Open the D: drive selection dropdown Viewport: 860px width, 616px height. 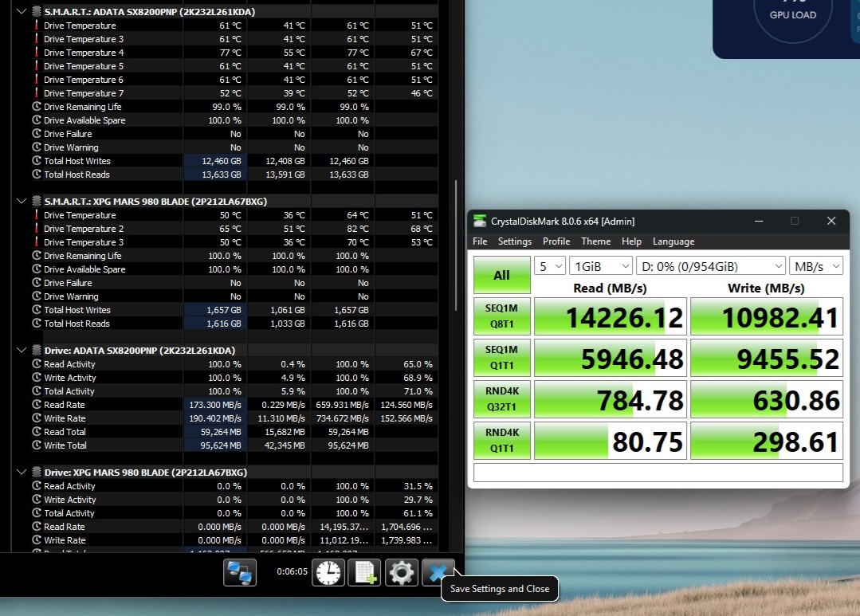(710, 265)
